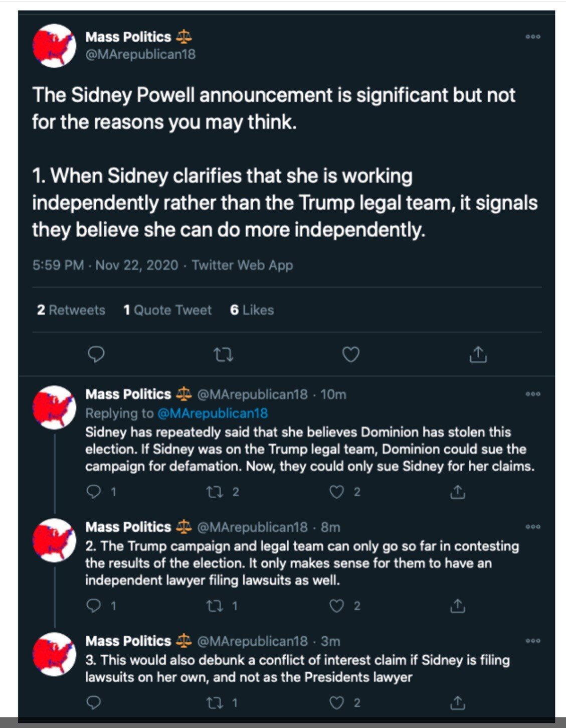Share the conflict of interest tweet
Viewport: 566px width, 728px height.
coord(457,702)
